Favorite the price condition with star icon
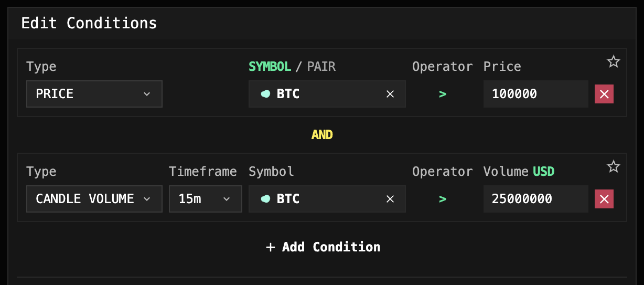 coord(613,62)
